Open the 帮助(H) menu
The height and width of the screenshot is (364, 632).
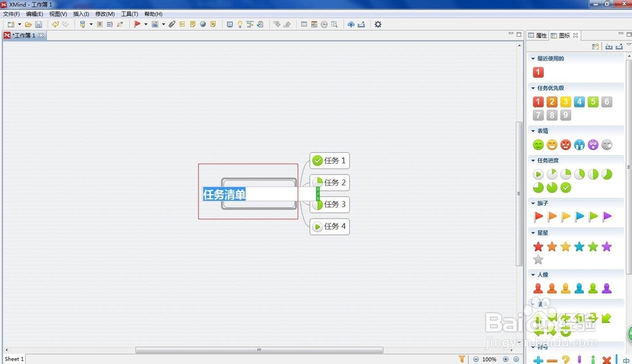pos(153,14)
